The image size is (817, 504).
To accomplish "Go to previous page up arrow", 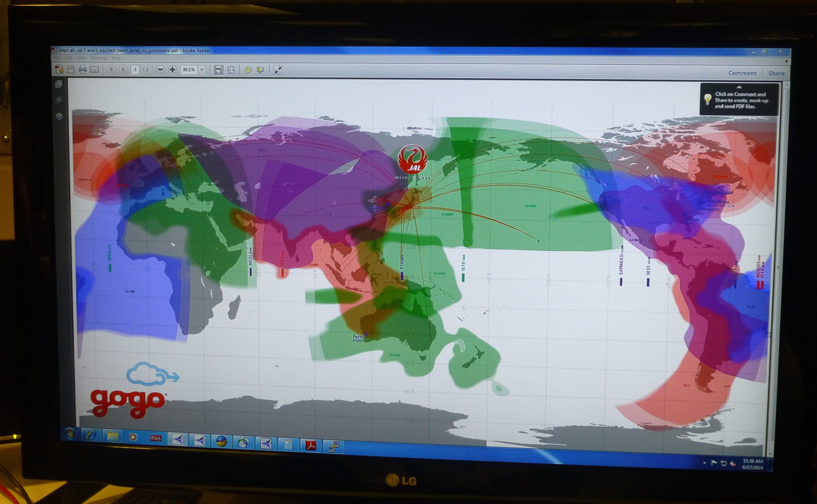I will click(111, 69).
